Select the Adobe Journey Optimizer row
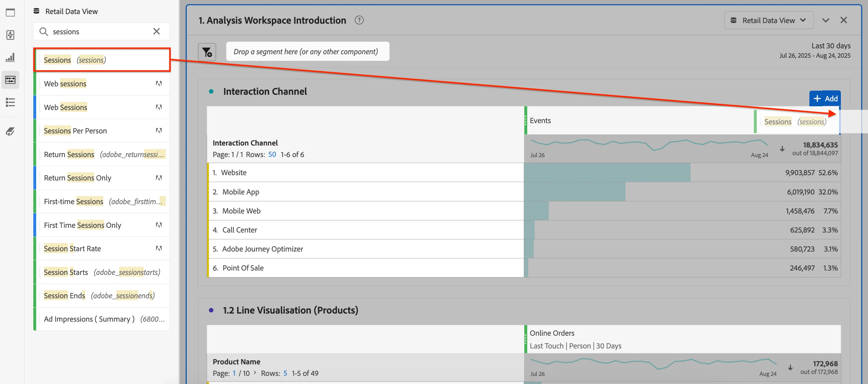The width and height of the screenshot is (868, 384). pyautogui.click(x=366, y=249)
